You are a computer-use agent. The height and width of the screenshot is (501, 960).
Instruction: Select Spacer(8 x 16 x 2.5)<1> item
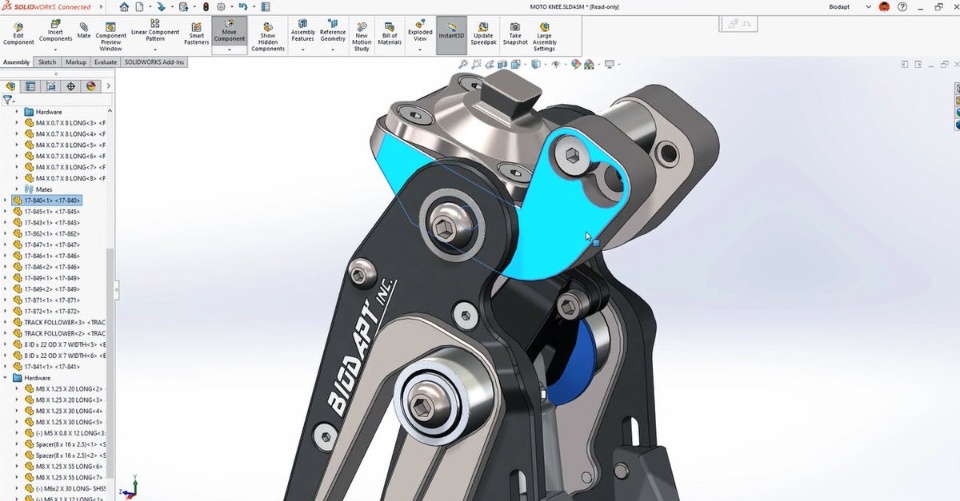point(66,444)
